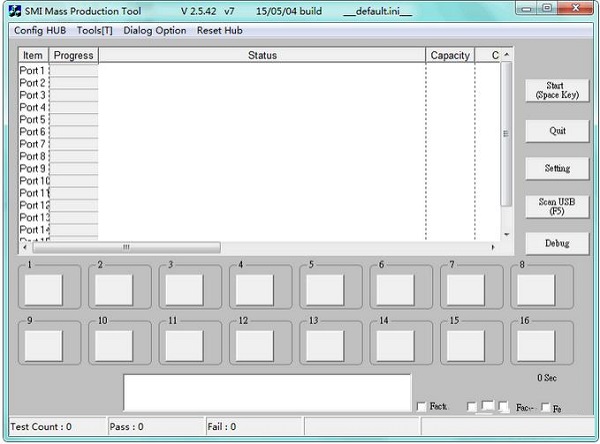The height and width of the screenshot is (444, 600).
Task: Click the Port 9 progress bar
Action: (x=74, y=168)
